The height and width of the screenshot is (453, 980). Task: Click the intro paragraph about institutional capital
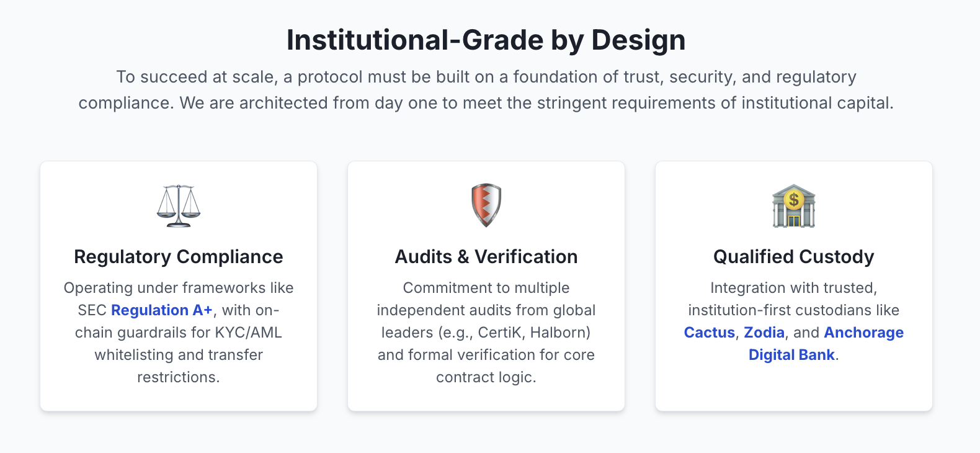(486, 90)
